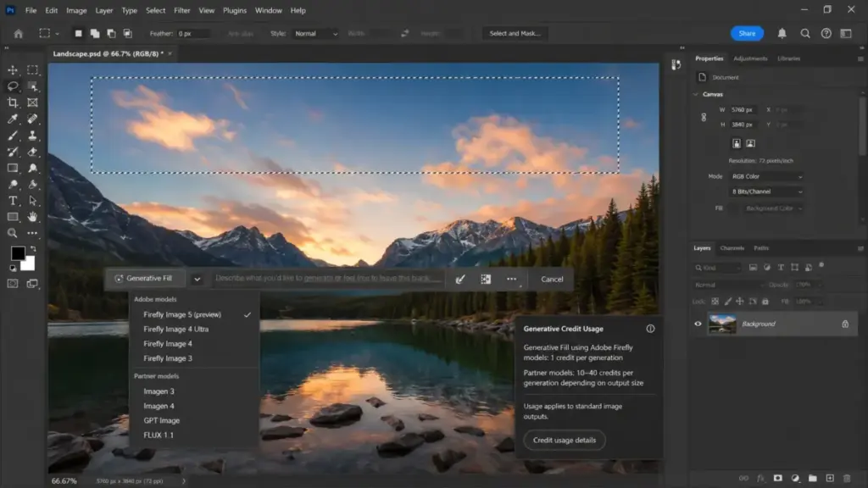
Task: Reset default foreground and background colors
Action: tap(13, 269)
